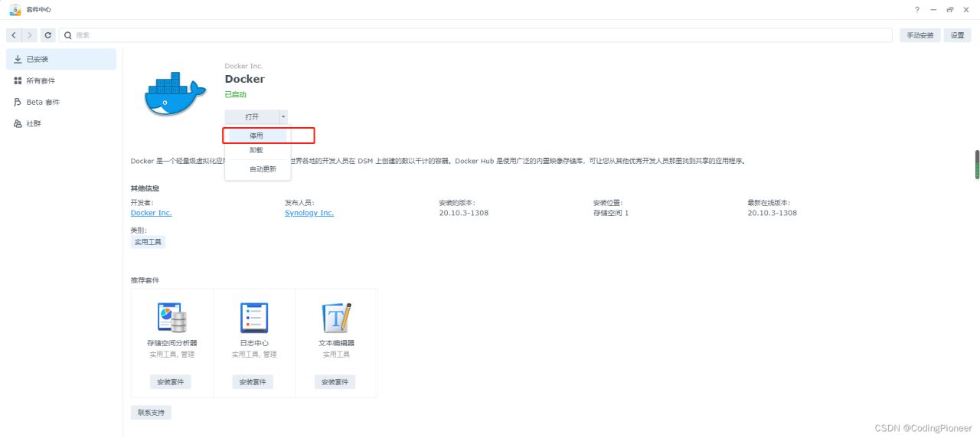
Task: Choose 卸载 from the dropdown menu
Action: [257, 150]
